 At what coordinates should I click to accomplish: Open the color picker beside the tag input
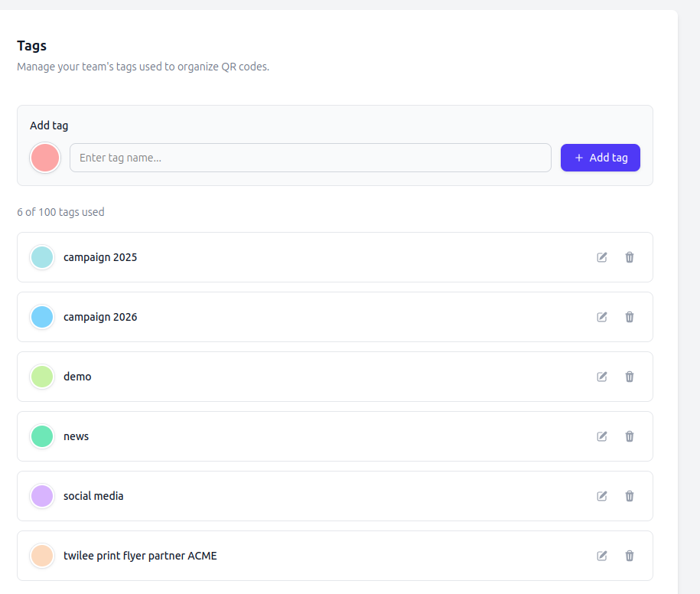point(44,158)
